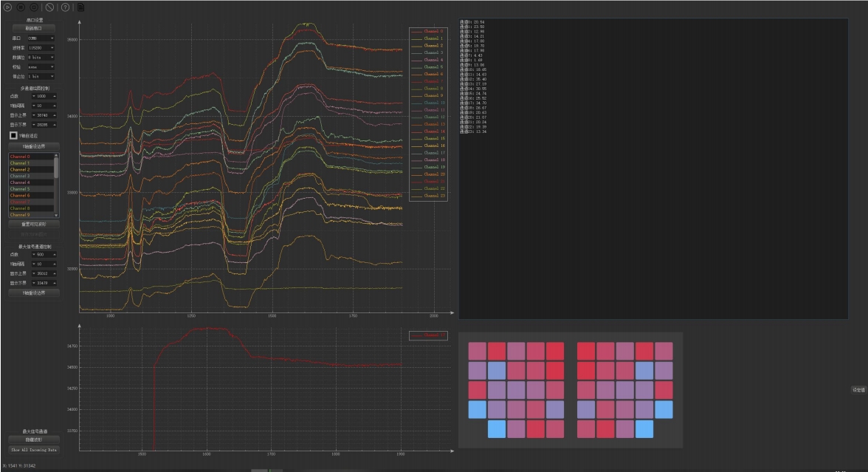The height and width of the screenshot is (472, 868).
Task: Click the Stop icon in top toolbar
Action: coord(35,7)
